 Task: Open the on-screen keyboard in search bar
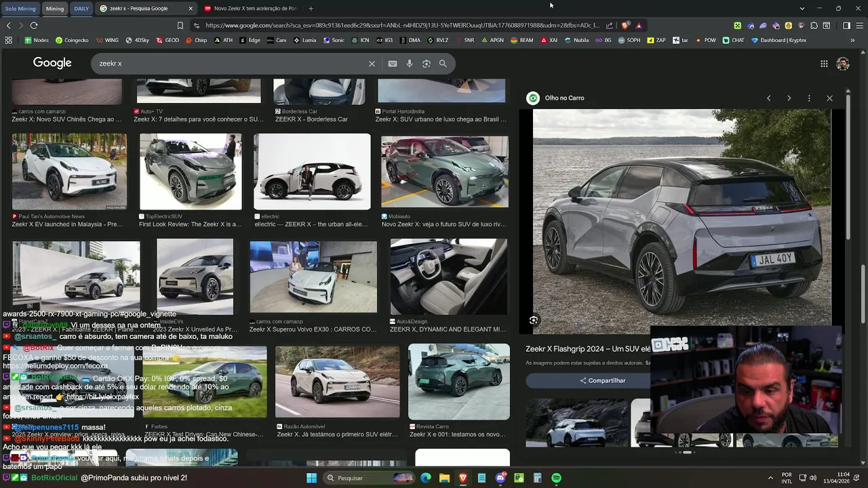(x=393, y=64)
